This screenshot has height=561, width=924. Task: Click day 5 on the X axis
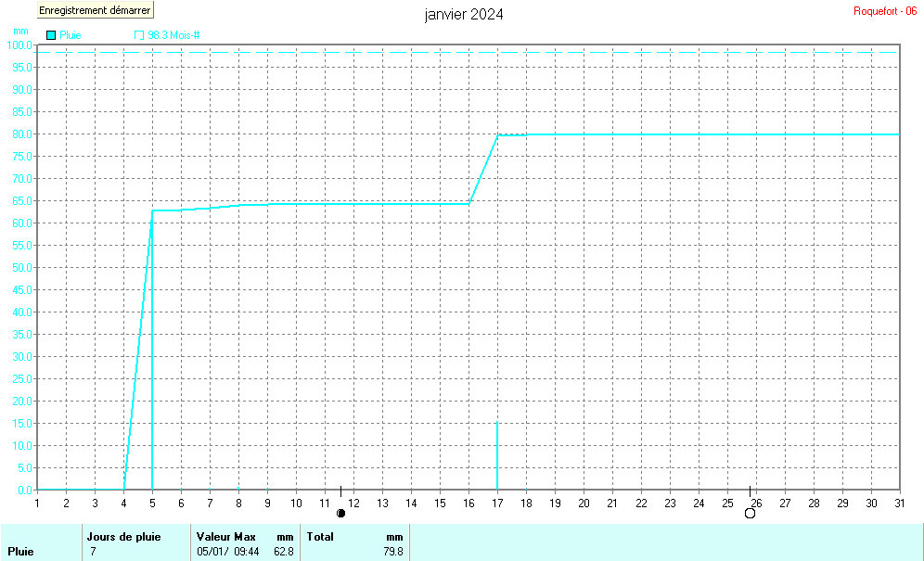[x=152, y=504]
